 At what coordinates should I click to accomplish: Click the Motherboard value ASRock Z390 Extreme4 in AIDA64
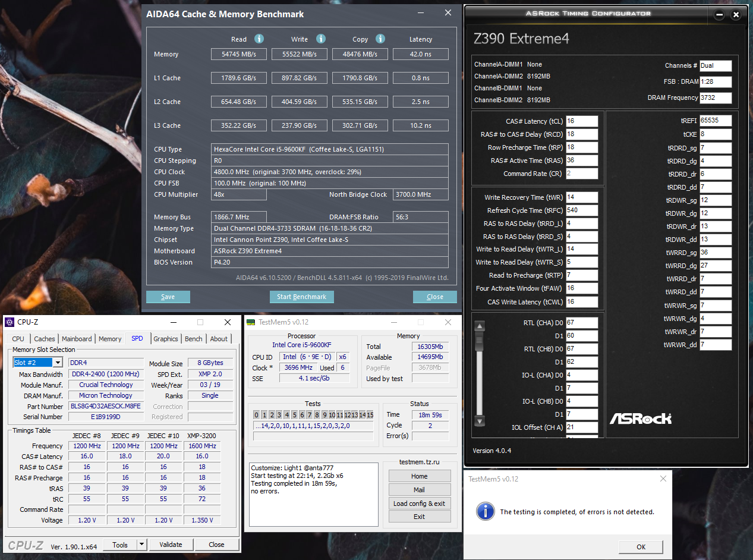coord(330,251)
